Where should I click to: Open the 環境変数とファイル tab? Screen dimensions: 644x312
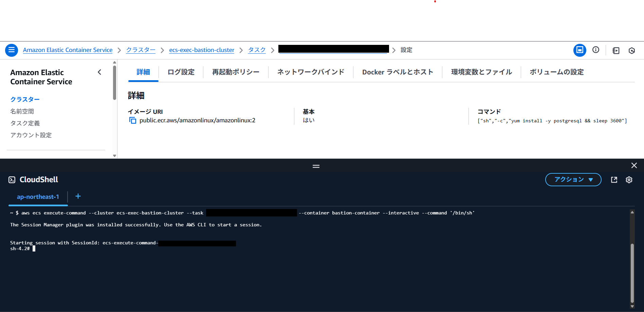point(481,72)
